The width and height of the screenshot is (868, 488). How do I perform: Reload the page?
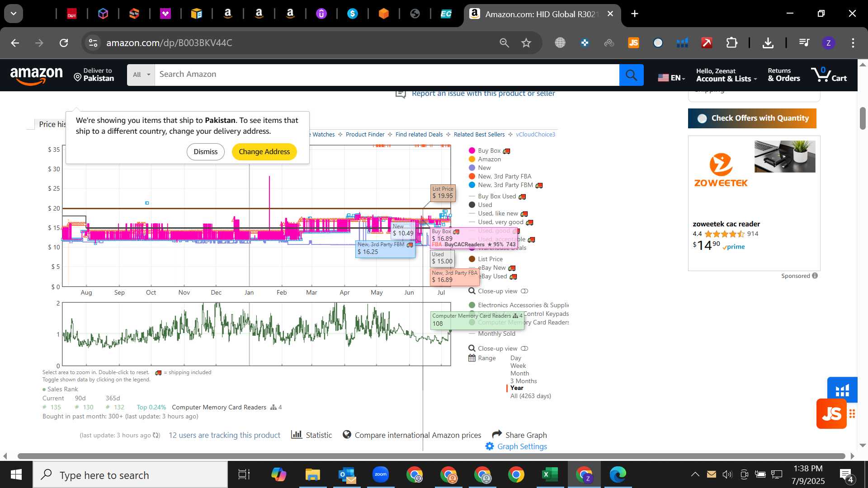point(64,43)
